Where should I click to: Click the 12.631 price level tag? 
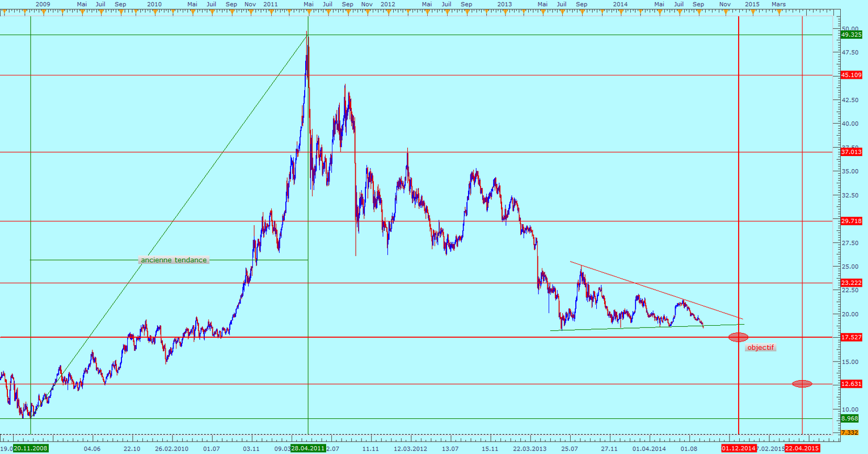pos(851,384)
